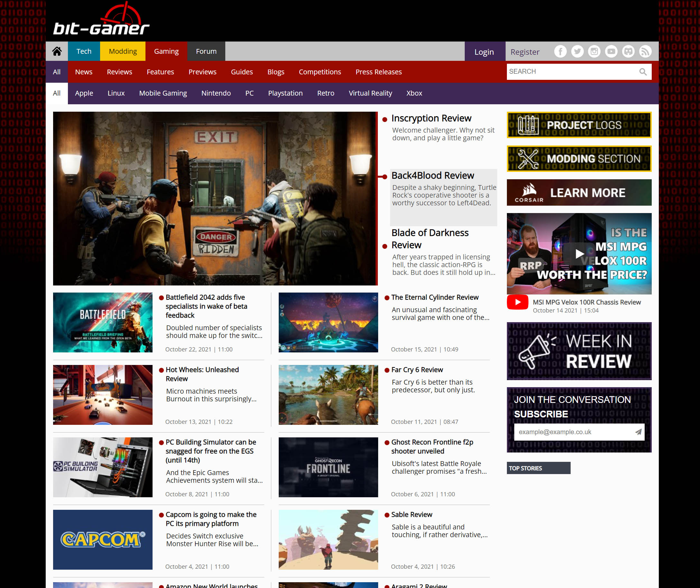The width and height of the screenshot is (700, 588).
Task: Filter platform by Linux
Action: [x=116, y=93]
